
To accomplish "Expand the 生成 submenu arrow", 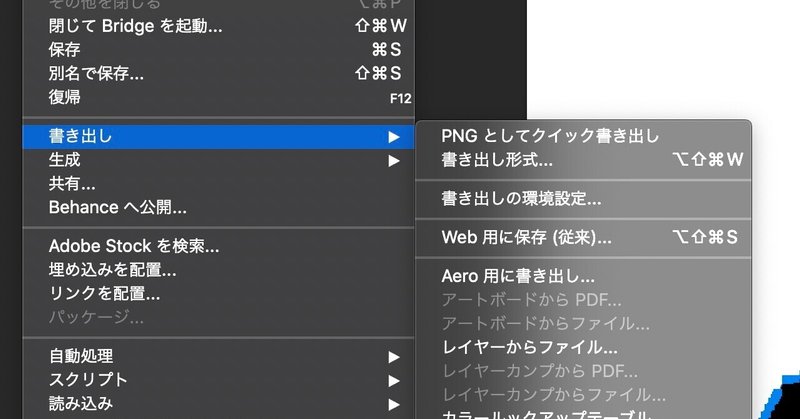I will pos(393,161).
